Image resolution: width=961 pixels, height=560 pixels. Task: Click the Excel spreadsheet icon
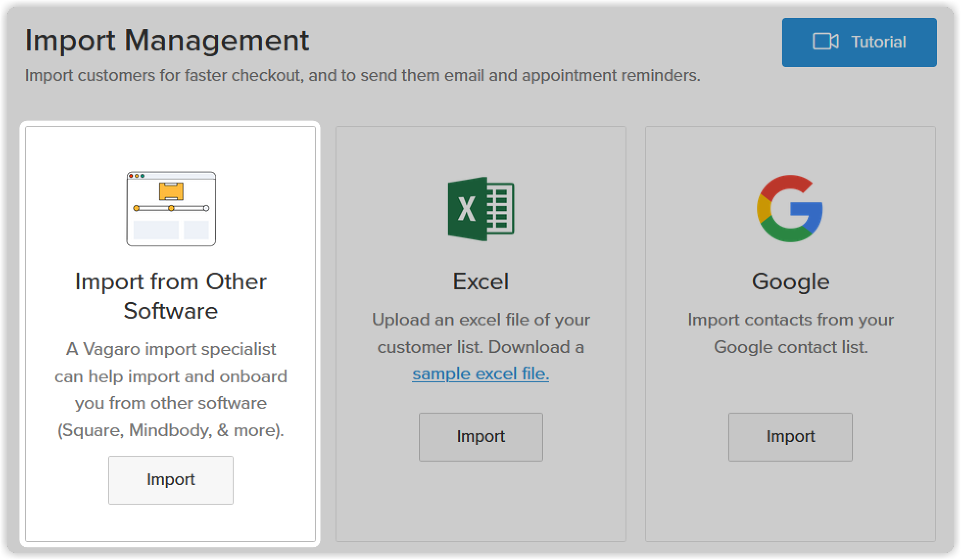click(x=481, y=209)
